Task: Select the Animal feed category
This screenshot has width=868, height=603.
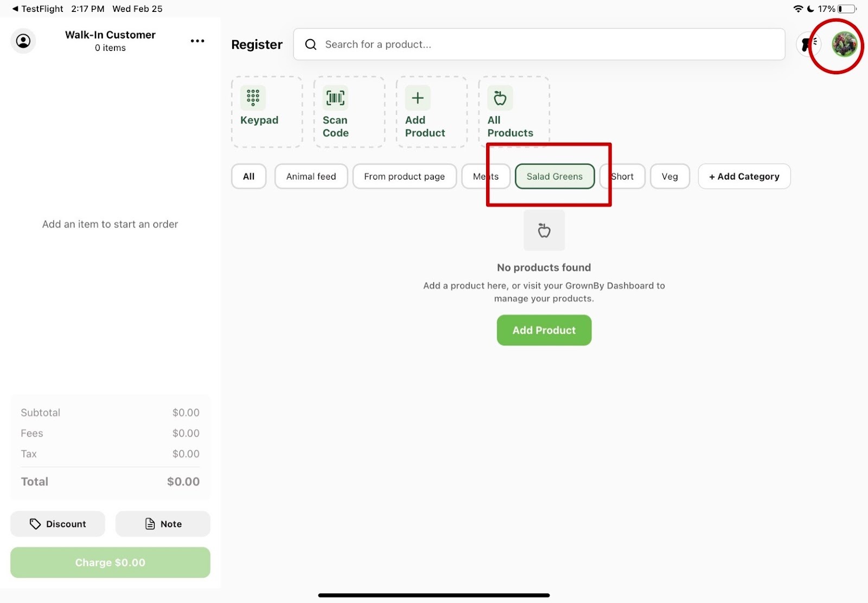Action: point(311,176)
